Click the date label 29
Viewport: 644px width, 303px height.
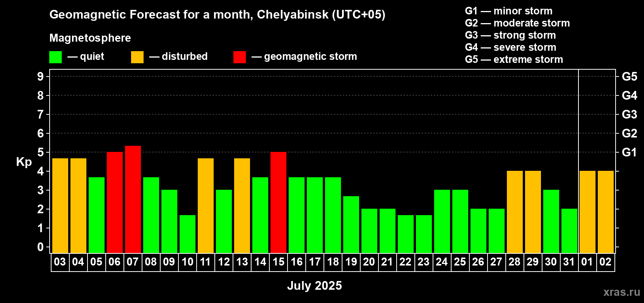coord(533,262)
